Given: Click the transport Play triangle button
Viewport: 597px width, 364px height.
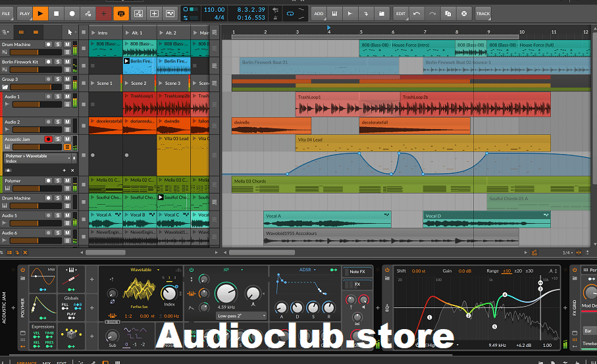Looking at the screenshot, I should coord(41,13).
